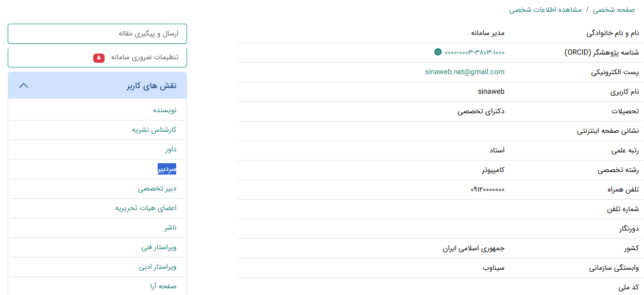Open the صفحه آرا role
644x295 pixels.
tap(163, 286)
